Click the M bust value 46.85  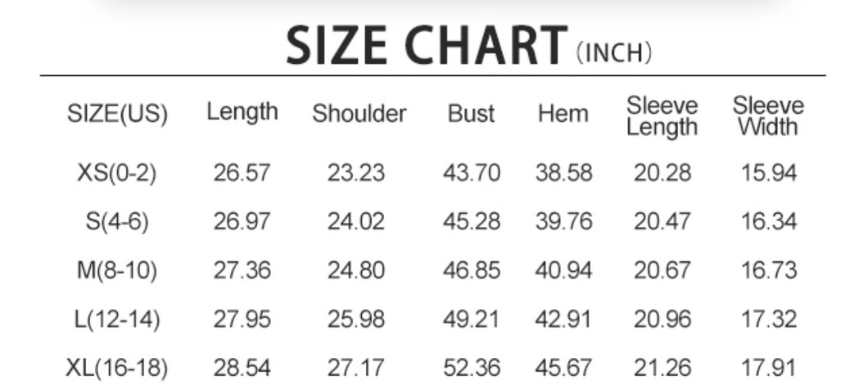click(471, 270)
